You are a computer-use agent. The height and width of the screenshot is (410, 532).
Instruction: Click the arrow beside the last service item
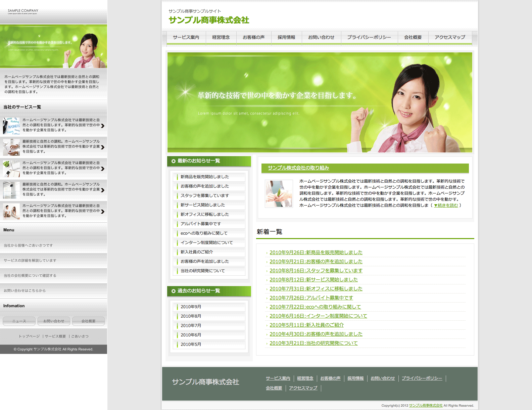(103, 212)
